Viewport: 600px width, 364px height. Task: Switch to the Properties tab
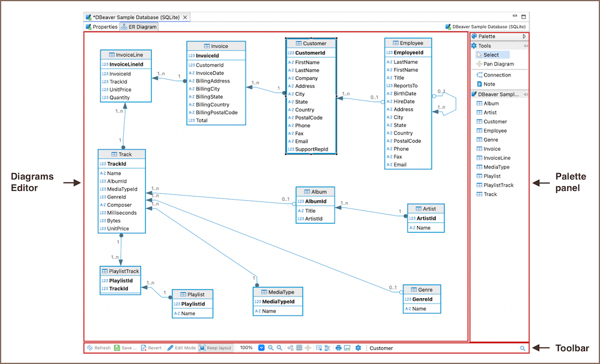point(101,27)
